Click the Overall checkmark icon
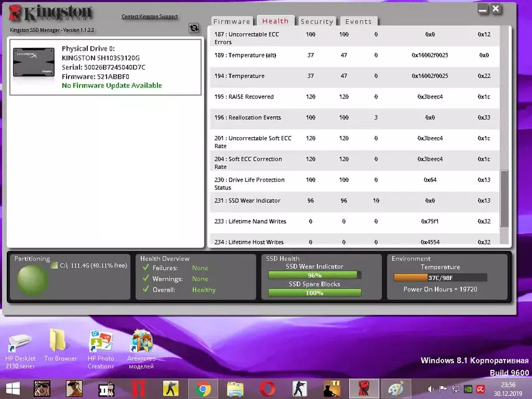532x399 pixels. point(146,289)
